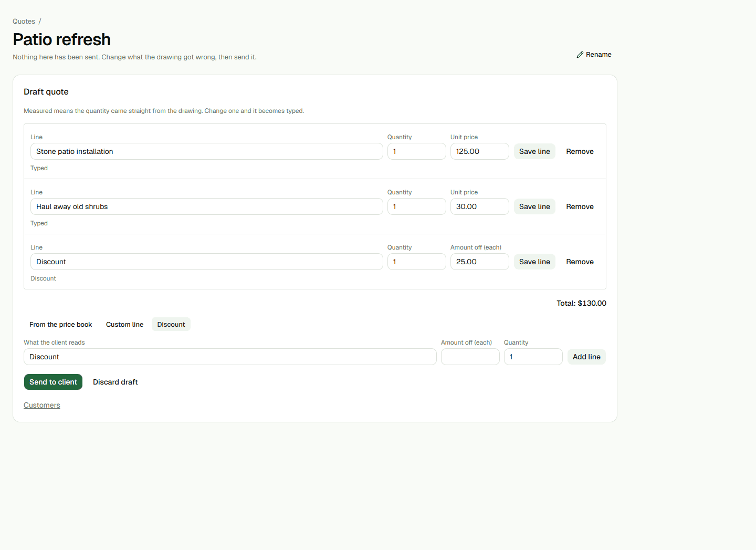
Task: Edit the 25.00 amount off field
Action: pos(480,262)
